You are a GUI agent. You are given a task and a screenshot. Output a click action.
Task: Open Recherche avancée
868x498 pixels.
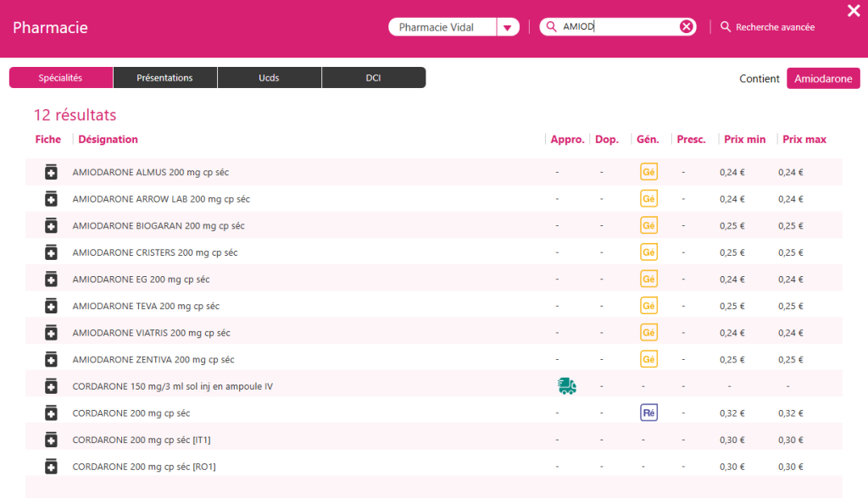766,26
